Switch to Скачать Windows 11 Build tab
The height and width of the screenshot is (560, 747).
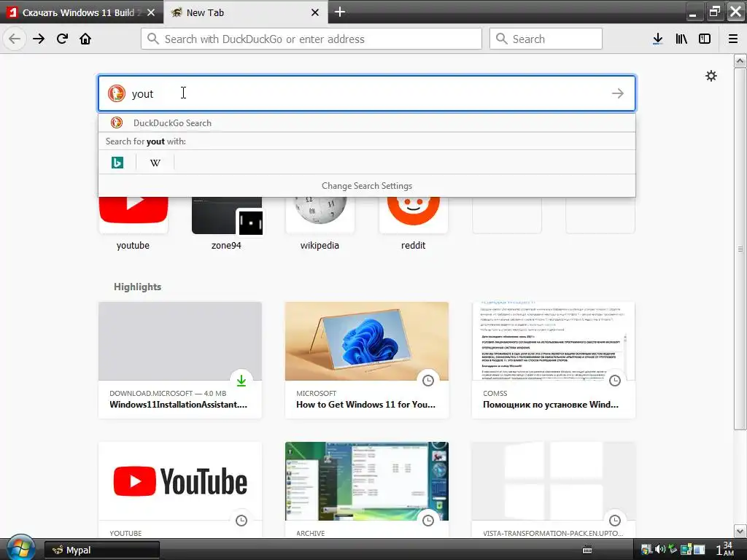click(82, 12)
